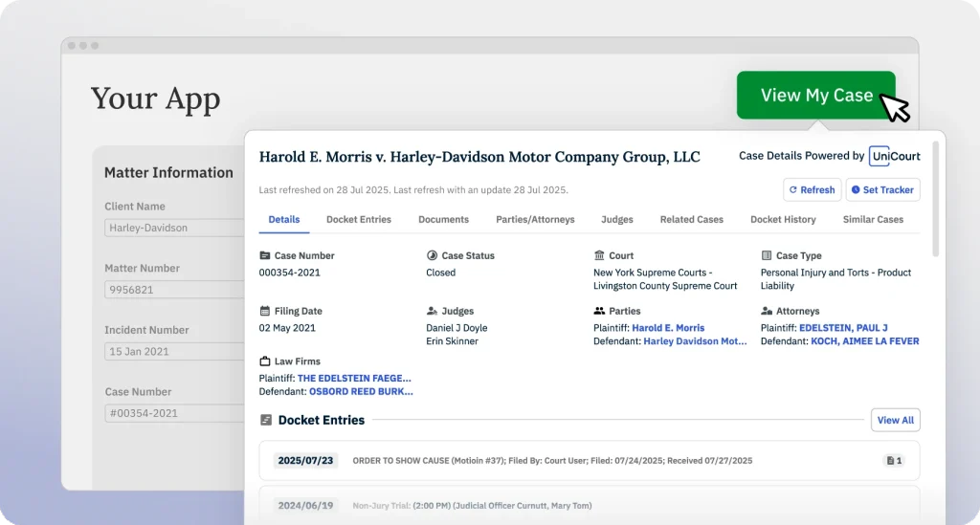Open law firm link OSBORD REED BURK...
Viewport: 980px width, 525px height.
pyautogui.click(x=361, y=392)
